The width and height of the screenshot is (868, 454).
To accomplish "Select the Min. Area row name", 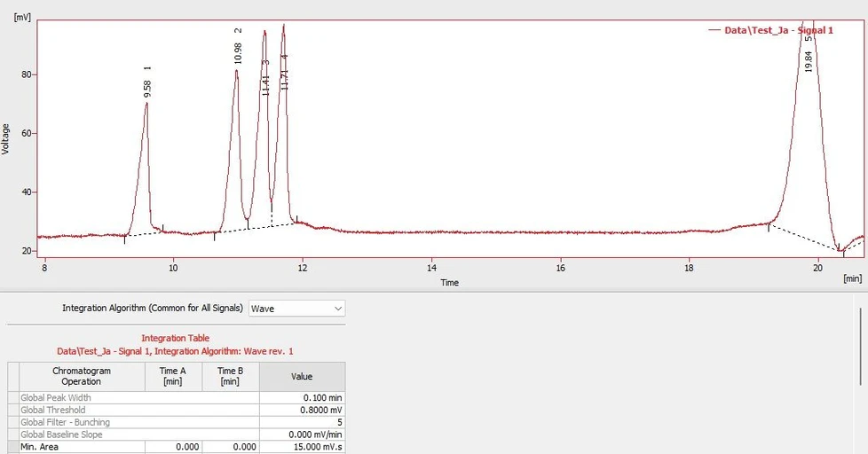I will 81,448.
